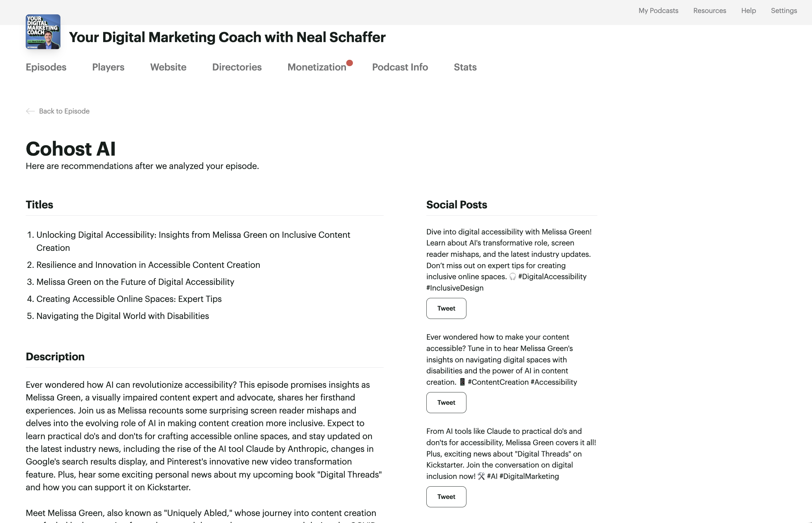Tweet the #InclusiveDesign social post
The width and height of the screenshot is (812, 523).
(x=446, y=308)
